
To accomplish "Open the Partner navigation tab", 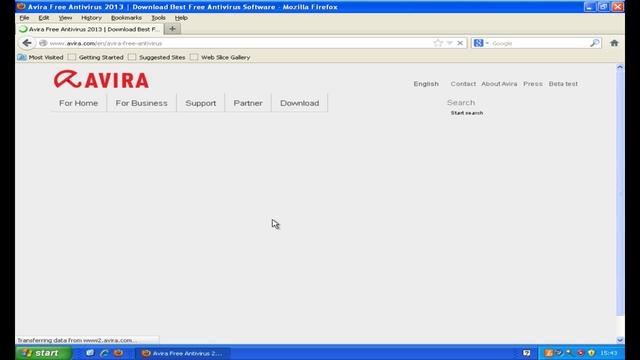I will point(248,103).
